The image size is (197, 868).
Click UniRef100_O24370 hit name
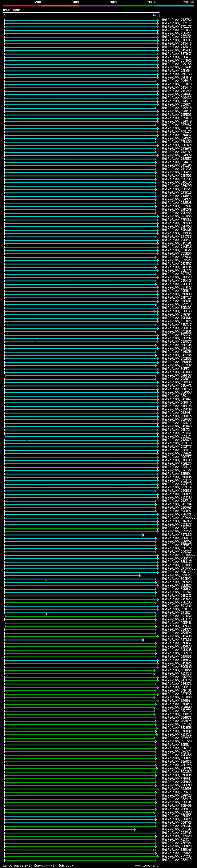click(x=176, y=629)
